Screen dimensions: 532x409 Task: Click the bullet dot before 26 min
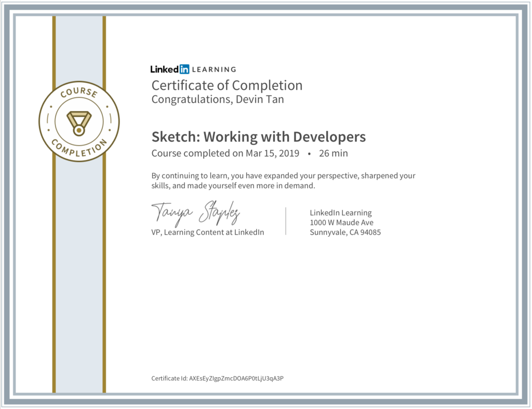[309, 154]
